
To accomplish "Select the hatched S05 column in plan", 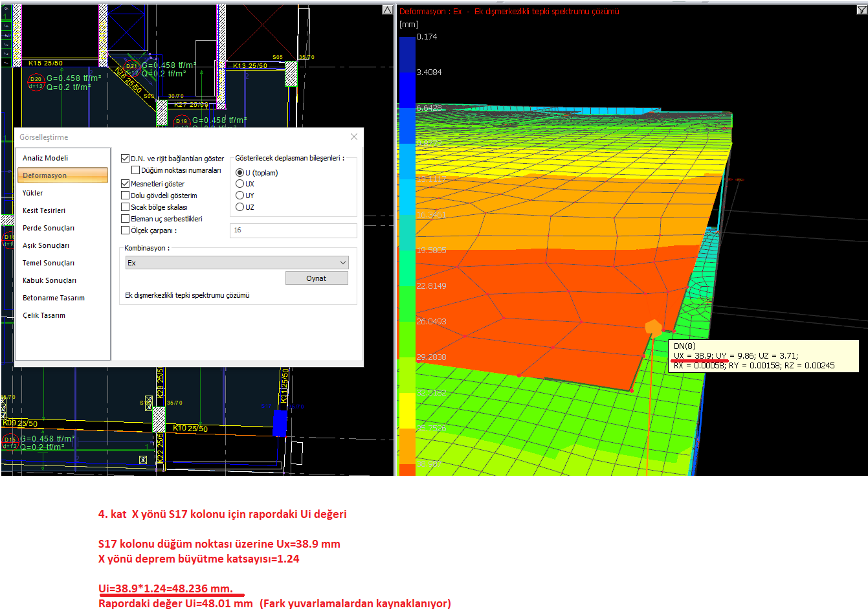I will pyautogui.click(x=291, y=73).
